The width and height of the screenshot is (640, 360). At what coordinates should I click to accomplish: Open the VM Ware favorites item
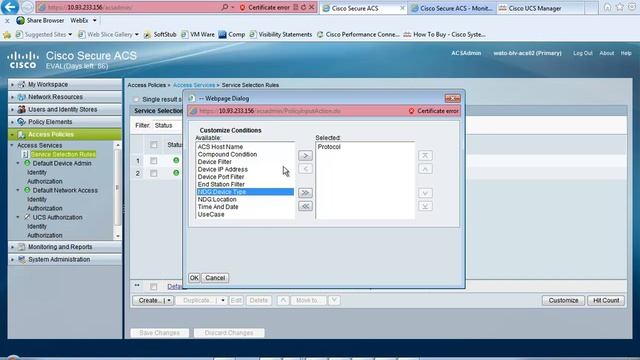point(198,35)
